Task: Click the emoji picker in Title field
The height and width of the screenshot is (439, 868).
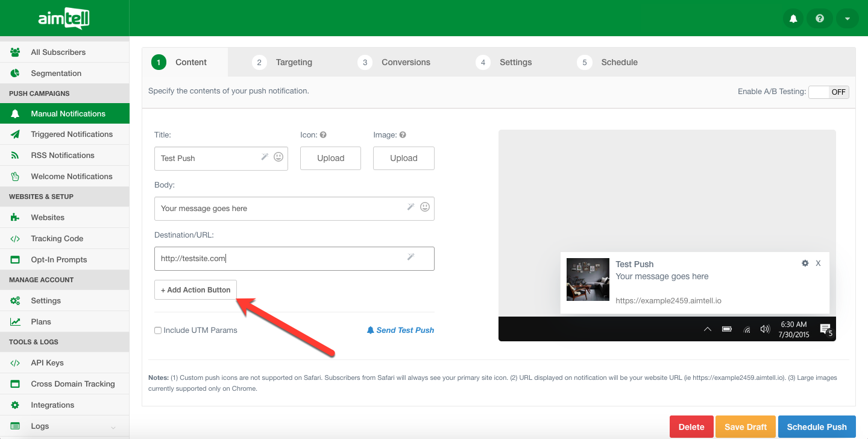Action: tap(278, 157)
